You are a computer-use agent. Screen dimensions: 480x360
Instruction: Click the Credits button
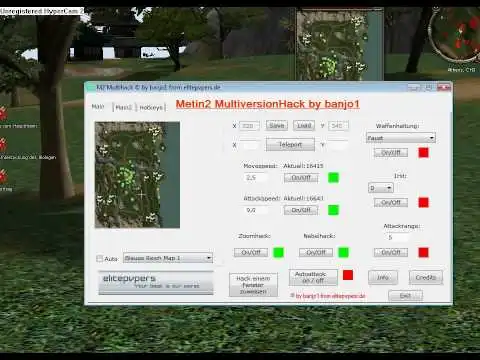(426, 277)
